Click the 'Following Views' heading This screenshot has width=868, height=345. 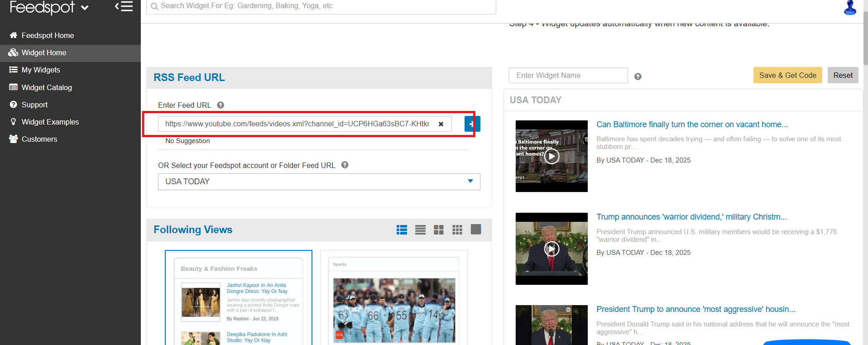[193, 230]
